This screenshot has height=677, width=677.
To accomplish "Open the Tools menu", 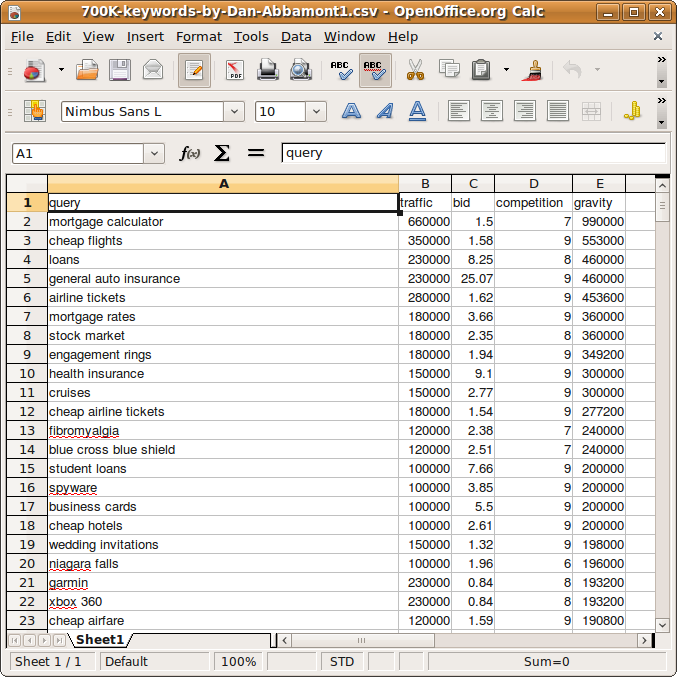I will coord(251,37).
